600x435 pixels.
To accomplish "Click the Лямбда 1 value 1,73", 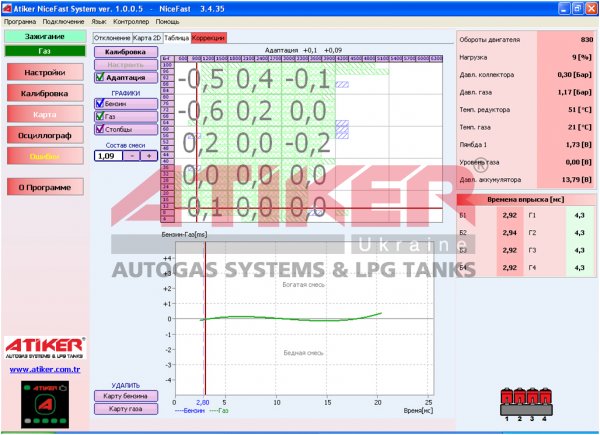I will point(579,145).
